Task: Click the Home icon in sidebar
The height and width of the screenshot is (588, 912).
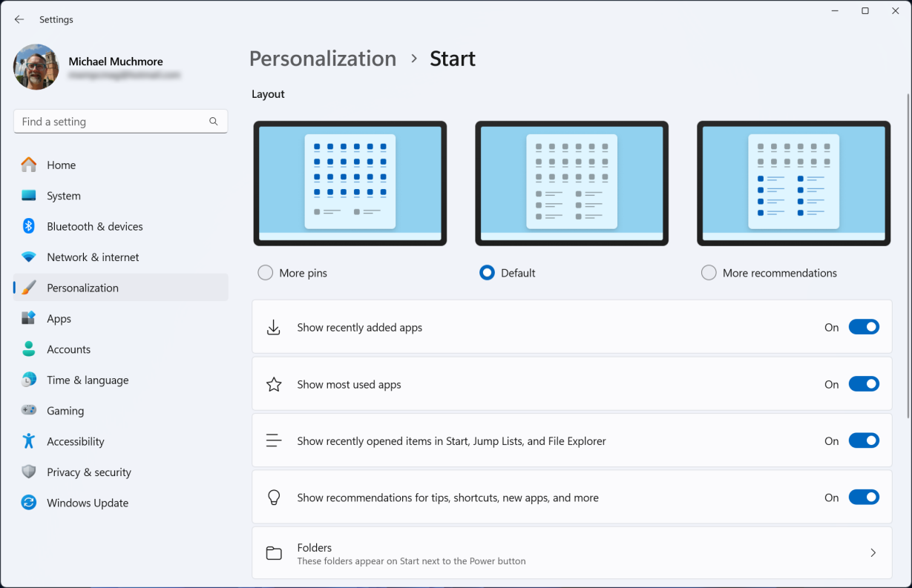Action: point(29,165)
